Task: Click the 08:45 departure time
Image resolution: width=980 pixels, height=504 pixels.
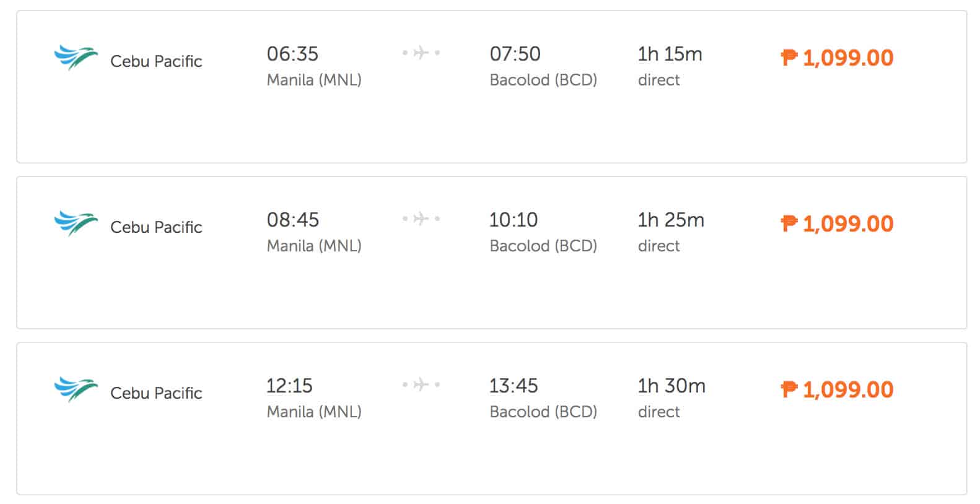Action: point(292,220)
